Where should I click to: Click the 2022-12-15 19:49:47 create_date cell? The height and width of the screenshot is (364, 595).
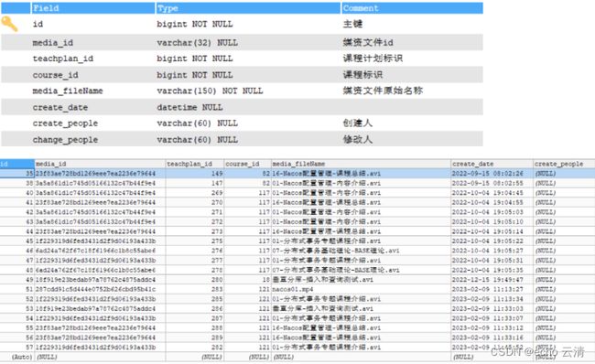click(492, 280)
